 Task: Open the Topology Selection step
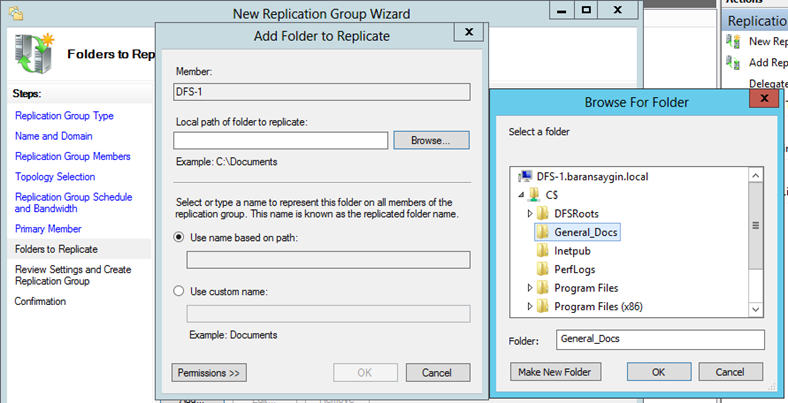pos(55,177)
